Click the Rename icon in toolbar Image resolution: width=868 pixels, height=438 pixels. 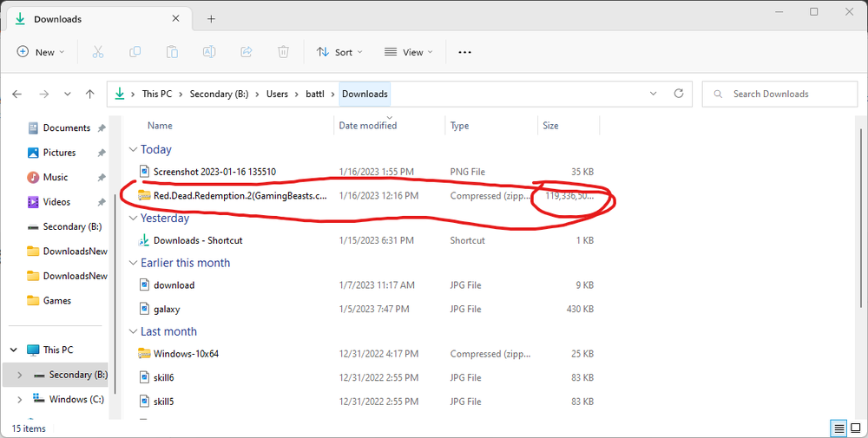pos(209,52)
